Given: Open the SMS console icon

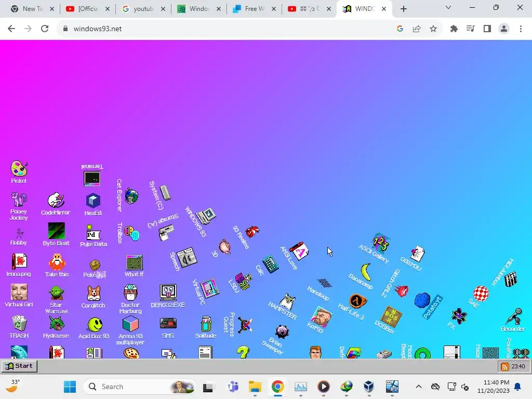Looking at the screenshot, I should click(x=168, y=323).
